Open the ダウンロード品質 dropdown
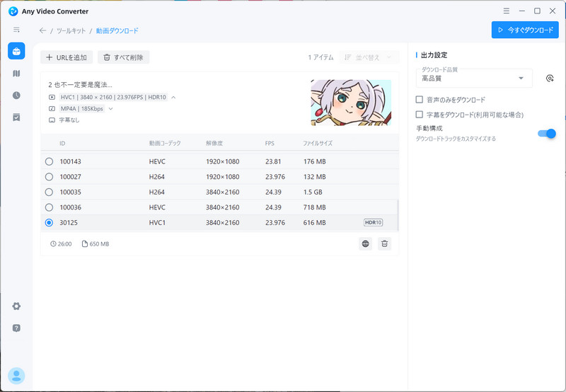Screen dimensions: 566x392 point(474,79)
